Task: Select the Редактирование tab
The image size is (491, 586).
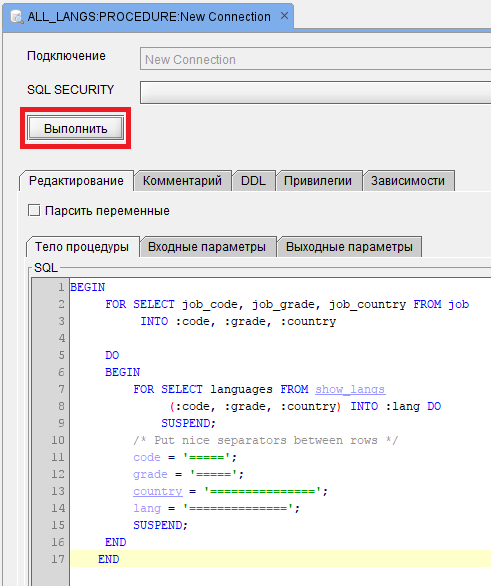Action: [x=76, y=181]
